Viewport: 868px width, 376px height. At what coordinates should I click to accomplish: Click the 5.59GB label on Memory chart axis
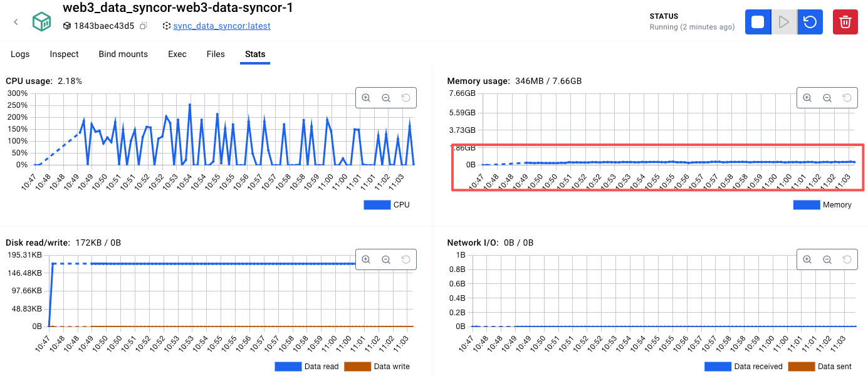(463, 113)
